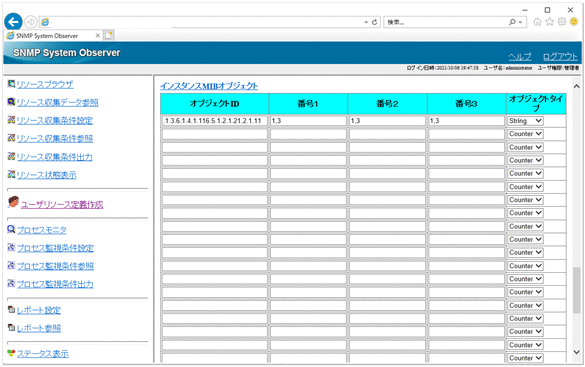Screen dimensions: 585x367
Task: Open the Counter dropdown in fourth row
Action: pos(525,160)
